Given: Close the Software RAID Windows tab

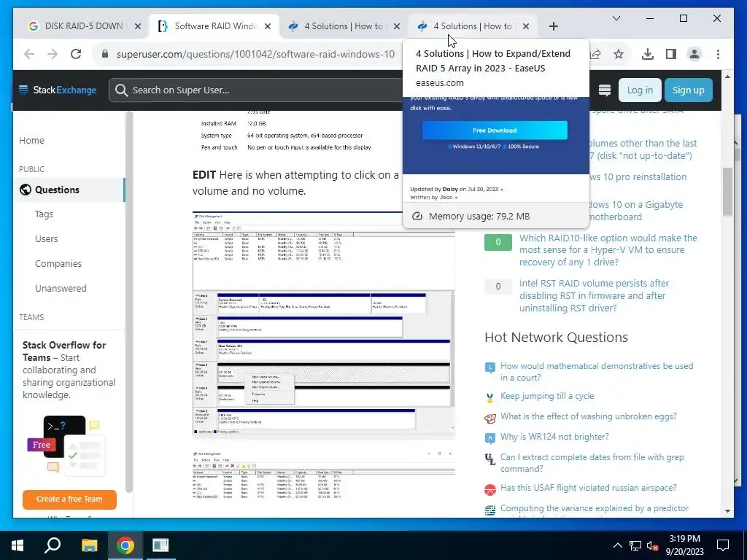Looking at the screenshot, I should 268,26.
